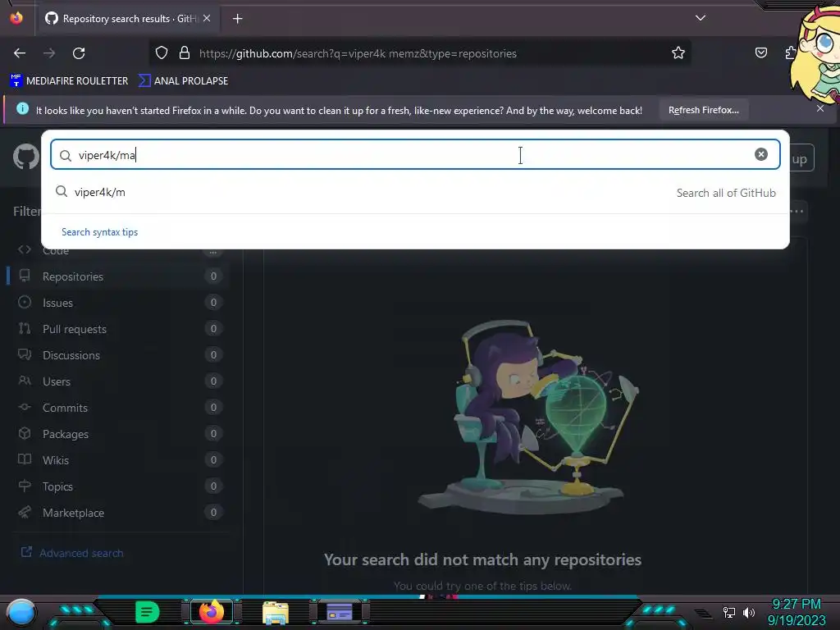Viewport: 840px width, 630px height.
Task: Bookmark this page with the star icon
Action: [x=678, y=53]
